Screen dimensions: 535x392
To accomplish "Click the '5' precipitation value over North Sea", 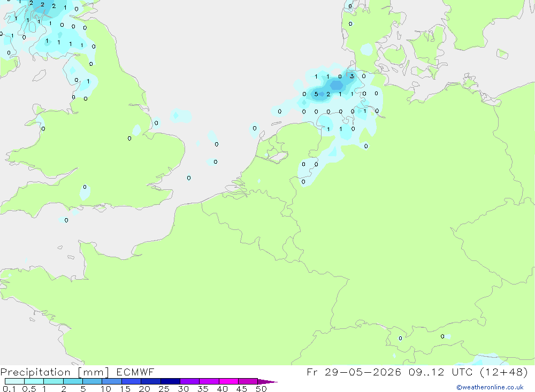I will [316, 94].
